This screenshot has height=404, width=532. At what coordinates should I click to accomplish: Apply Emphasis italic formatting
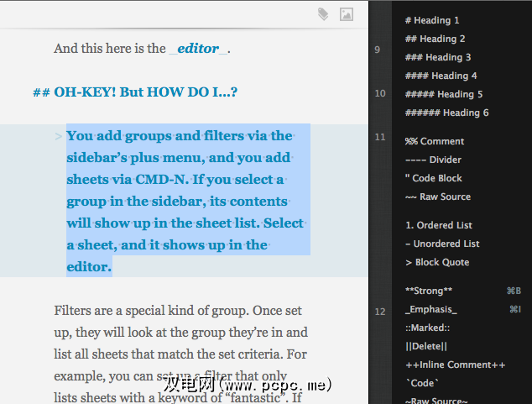point(430,309)
